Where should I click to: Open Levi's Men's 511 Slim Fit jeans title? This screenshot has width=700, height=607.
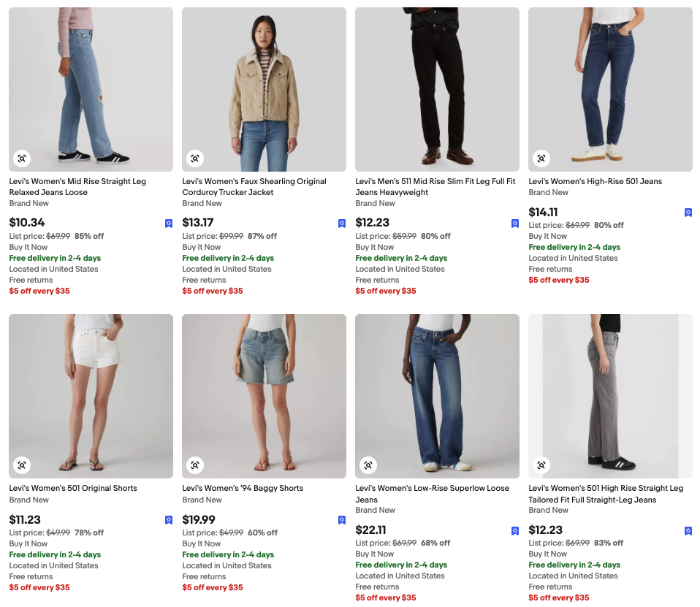pos(435,187)
